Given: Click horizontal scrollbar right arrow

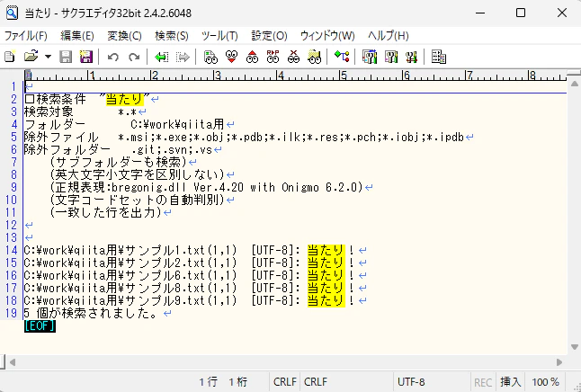Looking at the screenshot, I should 559,362.
